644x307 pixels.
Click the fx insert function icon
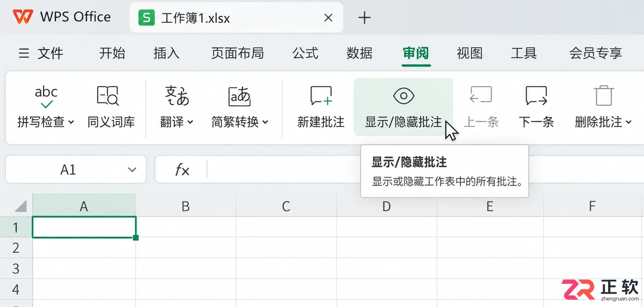tap(182, 170)
